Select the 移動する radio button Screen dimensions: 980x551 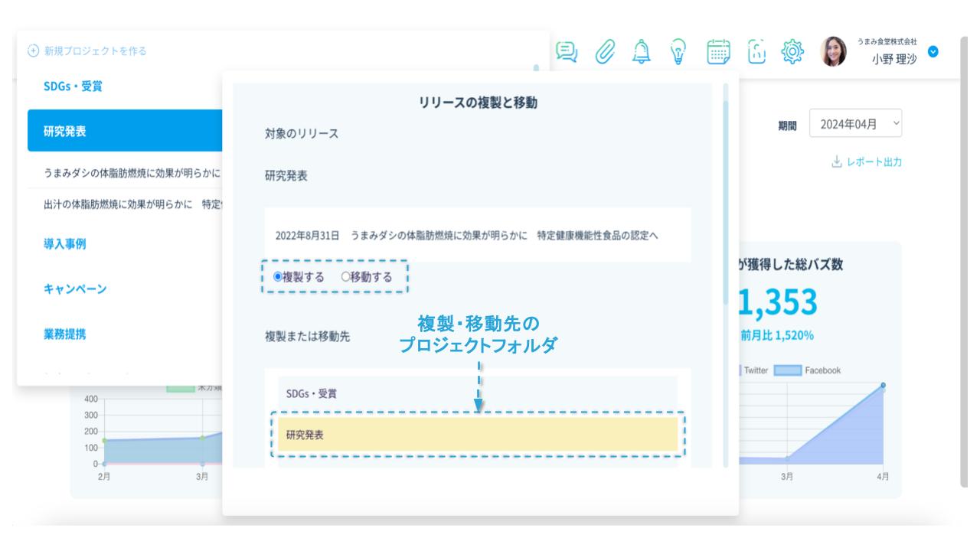pyautogui.click(x=346, y=278)
